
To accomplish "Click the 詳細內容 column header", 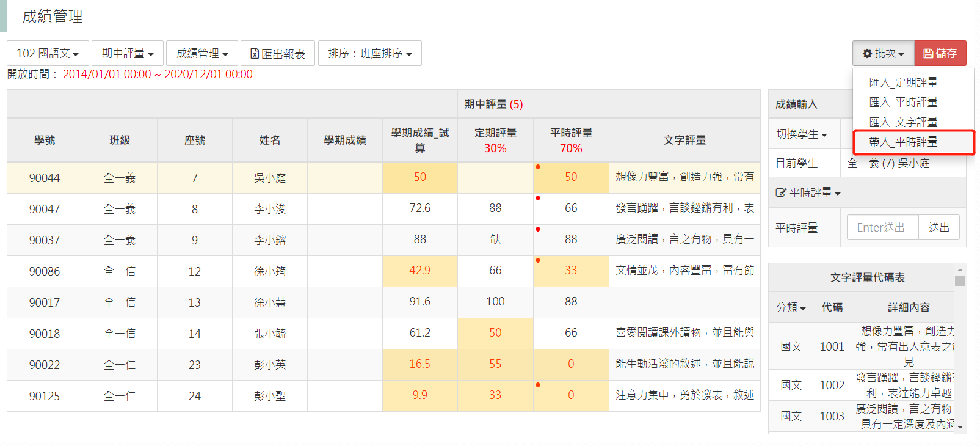I will coord(909,307).
